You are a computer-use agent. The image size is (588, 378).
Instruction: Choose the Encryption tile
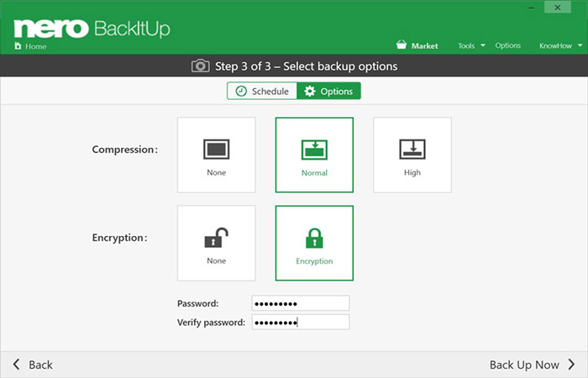314,243
